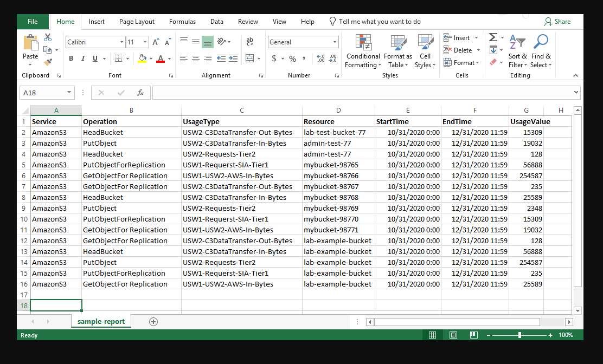The image size is (603, 364).
Task: Click the Tell me what you want search box
Action: [x=375, y=22]
